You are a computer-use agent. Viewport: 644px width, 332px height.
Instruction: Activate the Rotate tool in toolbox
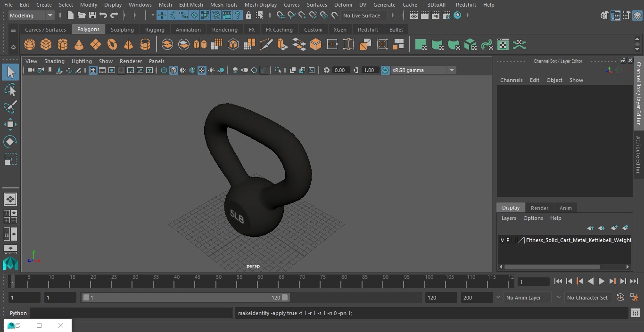tap(10, 142)
